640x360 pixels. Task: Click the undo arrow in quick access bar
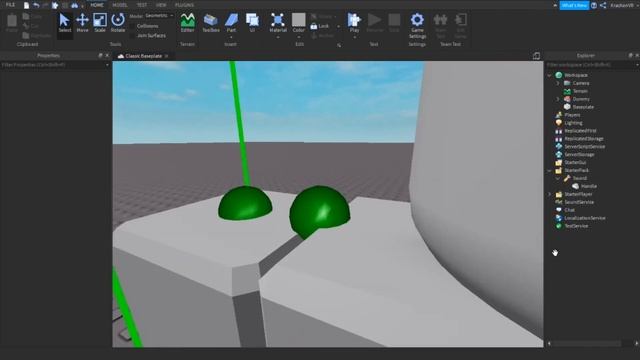[36, 5]
